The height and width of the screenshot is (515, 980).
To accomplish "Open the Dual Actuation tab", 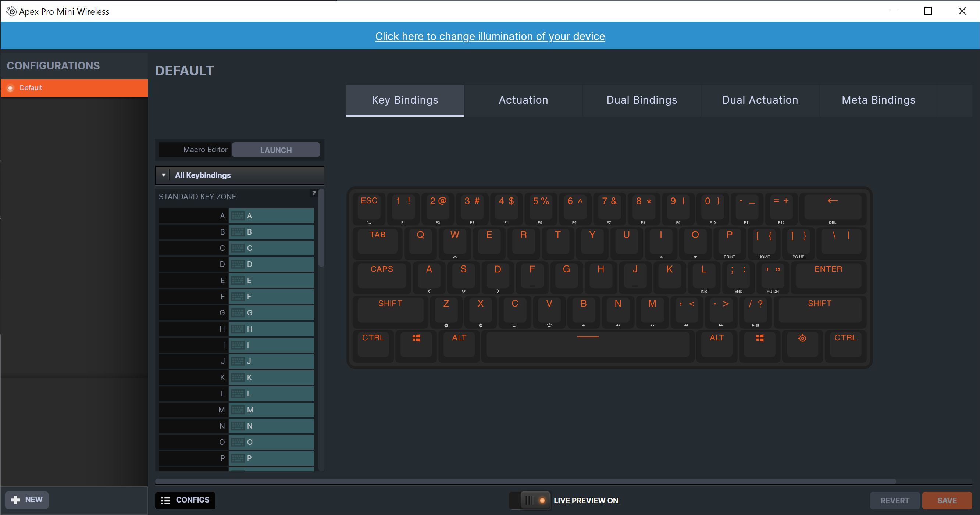I will tap(760, 100).
